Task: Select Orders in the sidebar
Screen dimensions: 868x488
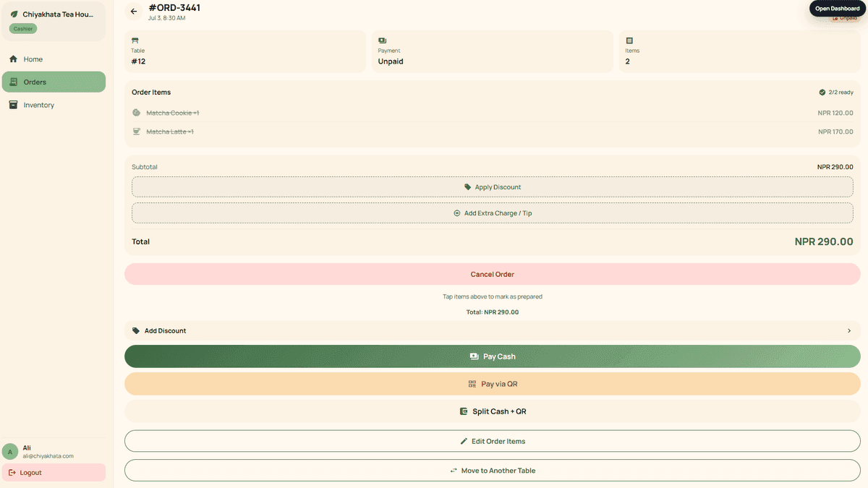Action: coord(54,82)
